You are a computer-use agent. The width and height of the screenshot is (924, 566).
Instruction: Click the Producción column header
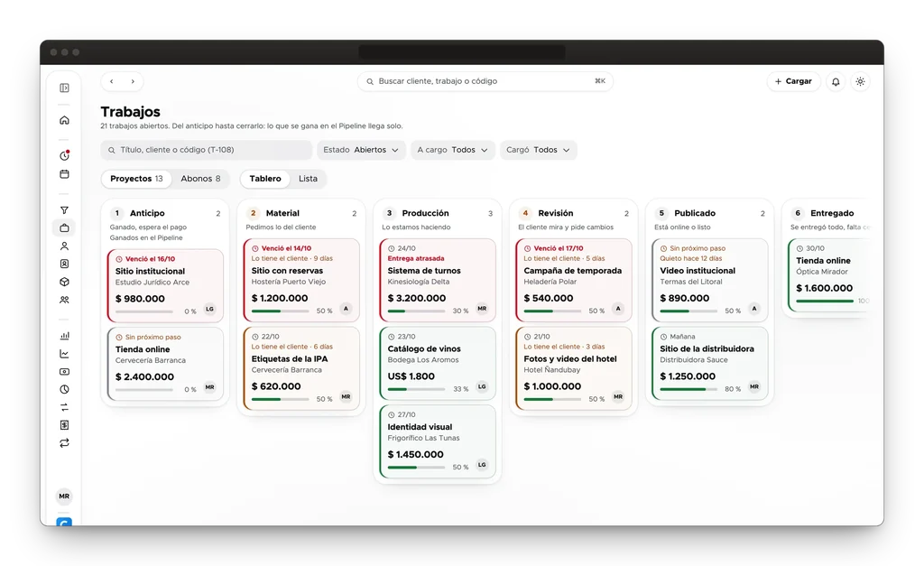click(x=438, y=213)
